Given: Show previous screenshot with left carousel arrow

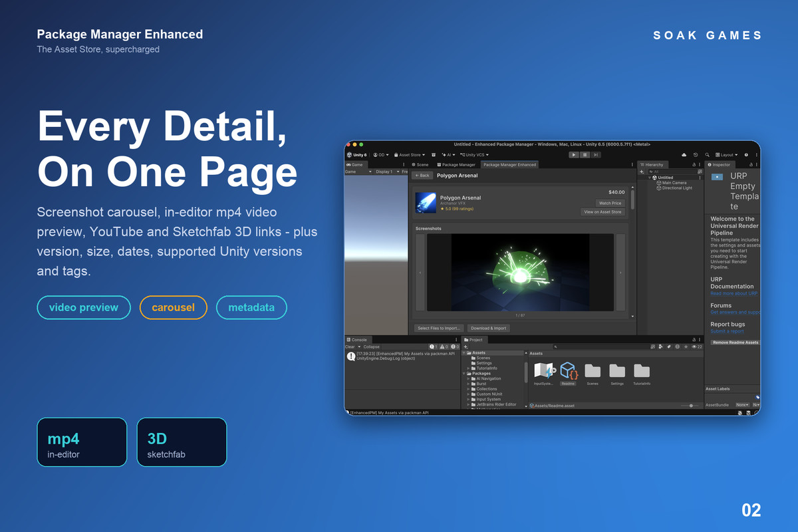Looking at the screenshot, I should point(420,273).
